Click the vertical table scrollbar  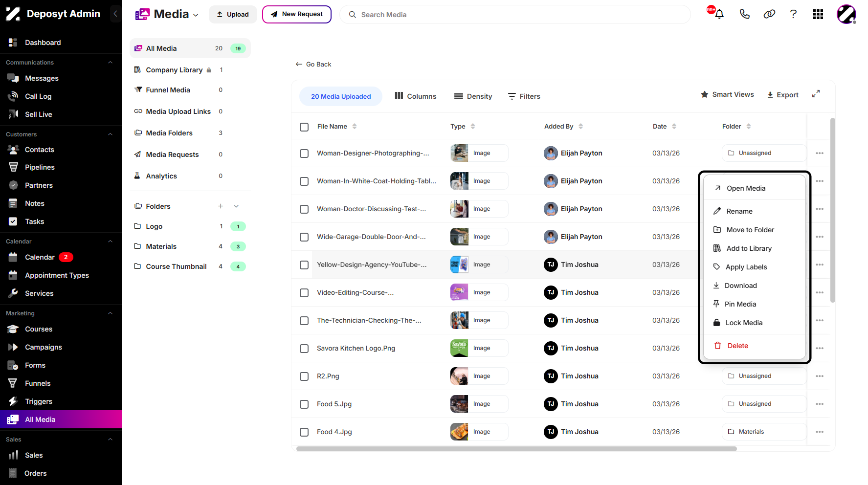pos(832,210)
